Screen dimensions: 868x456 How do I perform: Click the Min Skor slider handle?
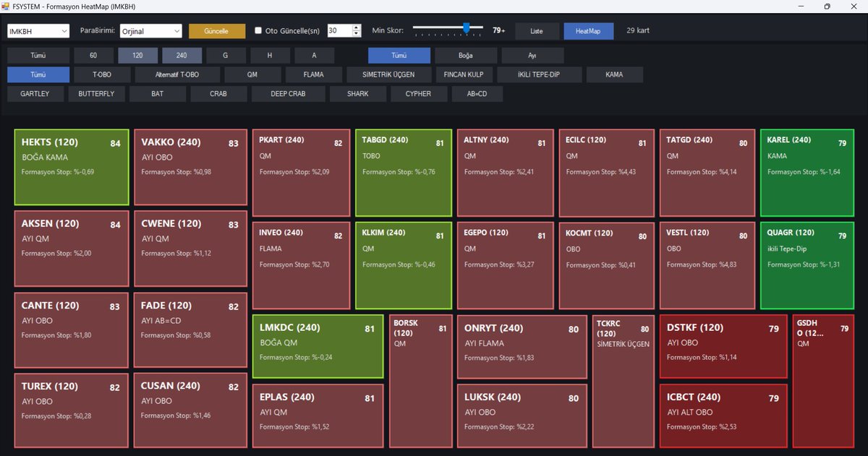pos(467,29)
